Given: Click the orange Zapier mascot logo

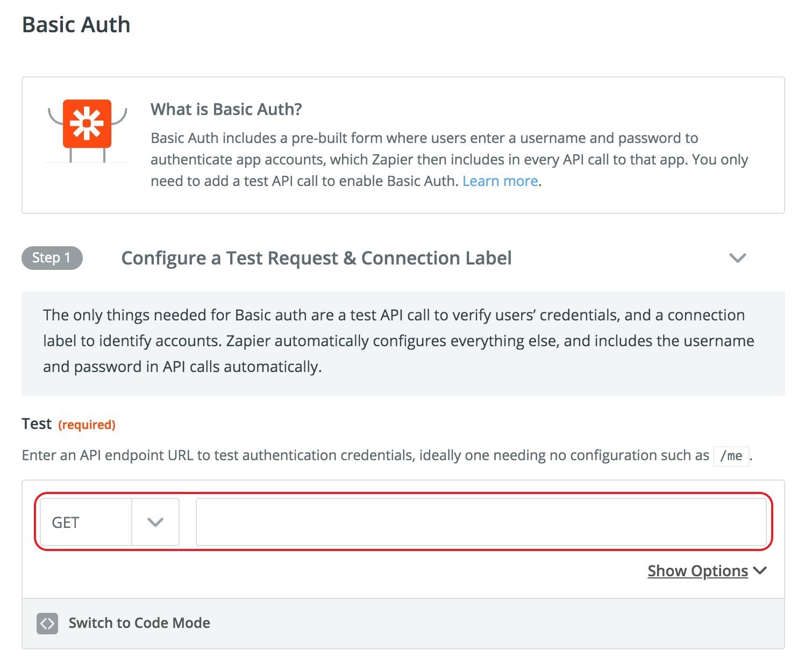Looking at the screenshot, I should coord(87,124).
